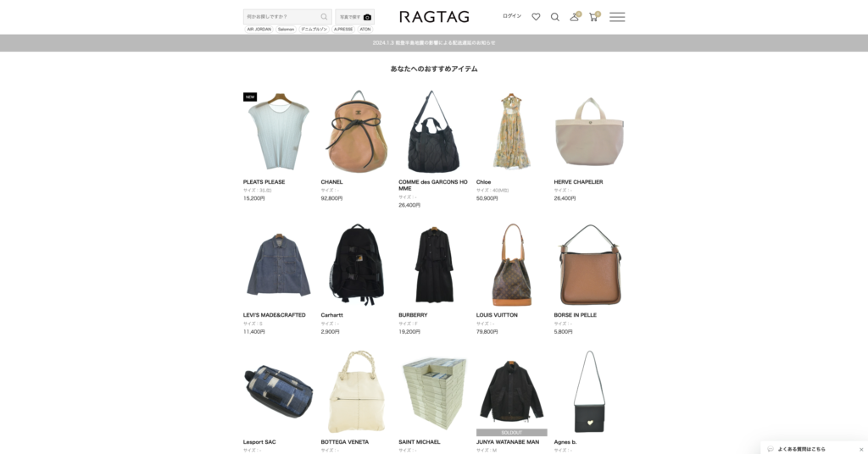Select the A.PRESSE keyword tag
The height and width of the screenshot is (454, 868).
click(x=343, y=30)
